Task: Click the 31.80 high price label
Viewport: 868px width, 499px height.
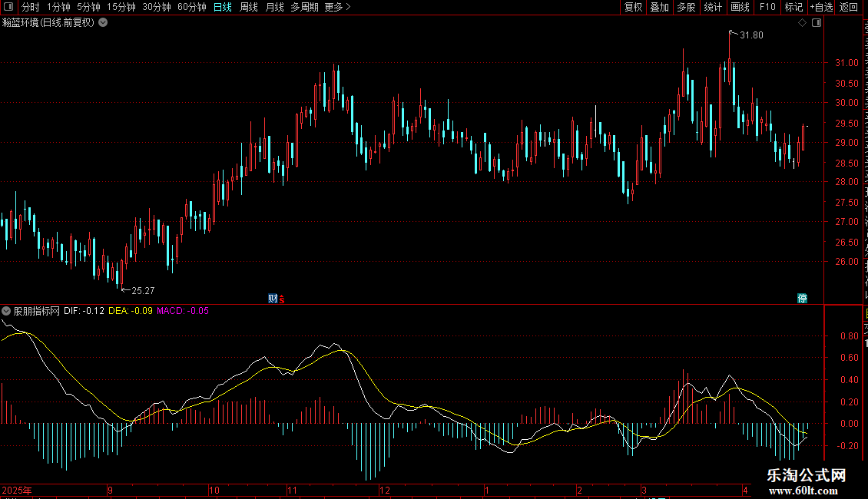Action: click(x=751, y=35)
